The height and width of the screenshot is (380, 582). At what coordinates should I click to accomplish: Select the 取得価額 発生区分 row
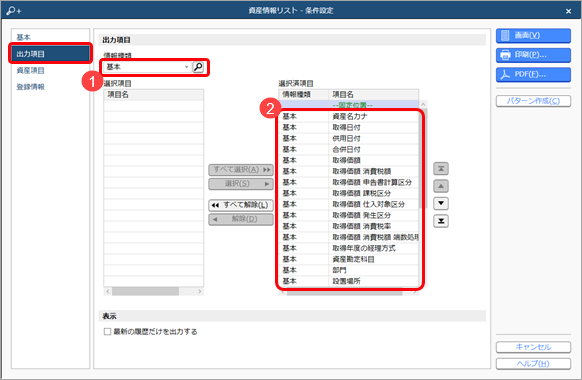(x=349, y=215)
